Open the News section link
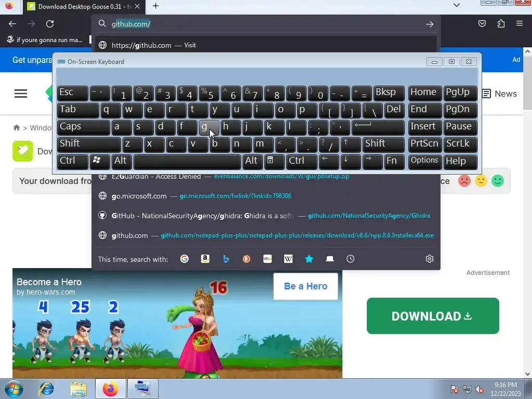532x399 pixels. pos(499,94)
